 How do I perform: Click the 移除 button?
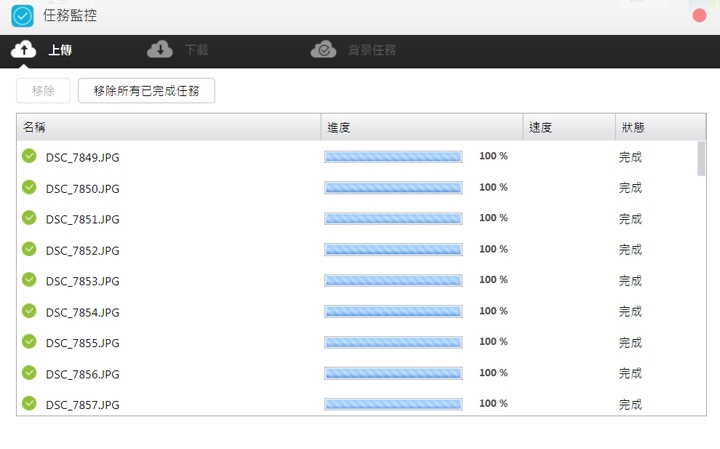pyautogui.click(x=43, y=90)
